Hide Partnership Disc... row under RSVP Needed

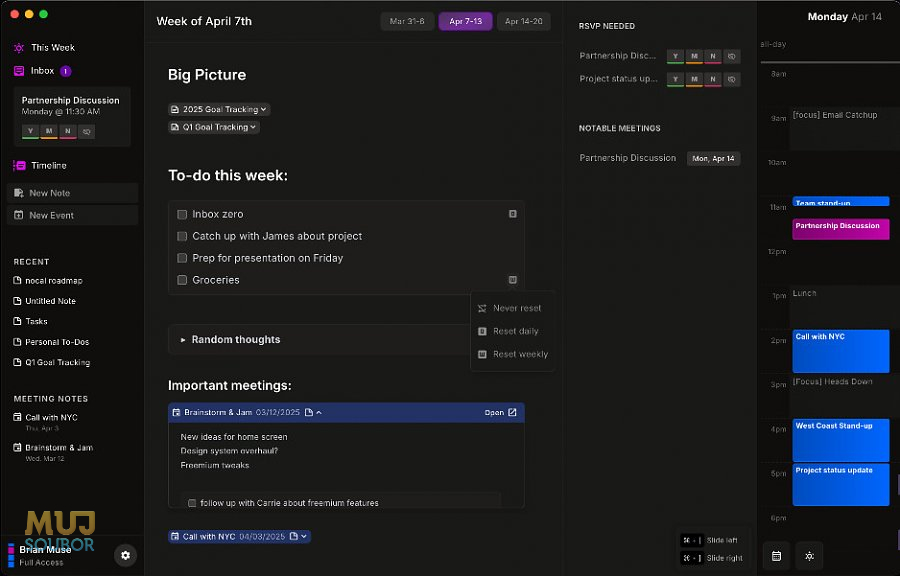coord(731,56)
